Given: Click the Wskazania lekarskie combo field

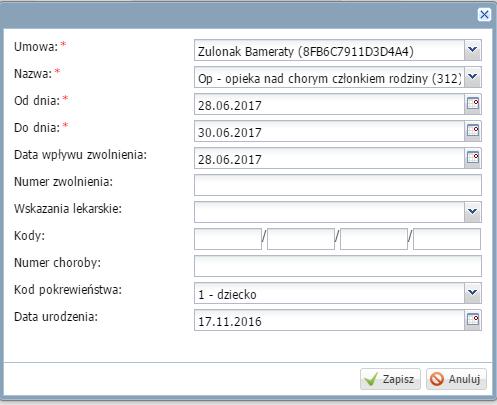Looking at the screenshot, I should point(329,212).
